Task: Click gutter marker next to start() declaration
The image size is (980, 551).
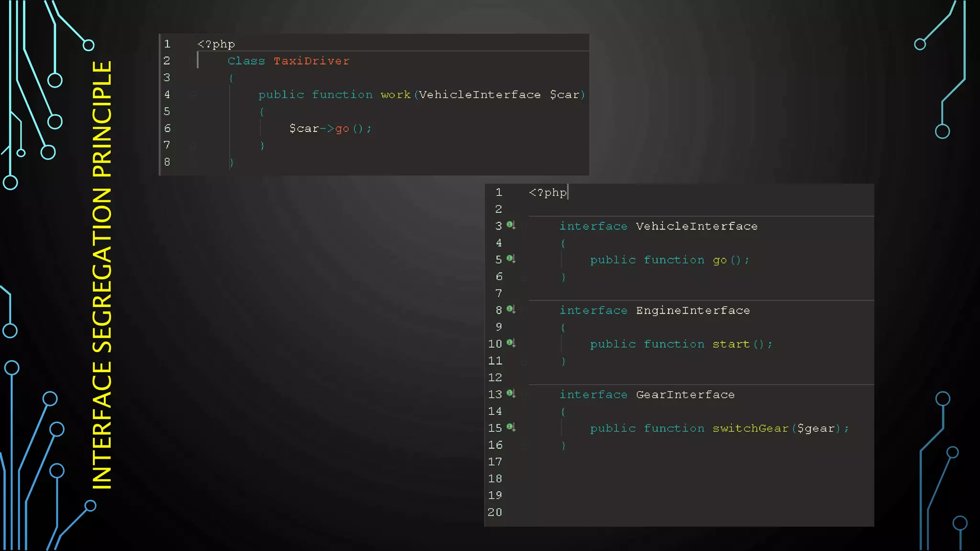Action: click(x=511, y=343)
